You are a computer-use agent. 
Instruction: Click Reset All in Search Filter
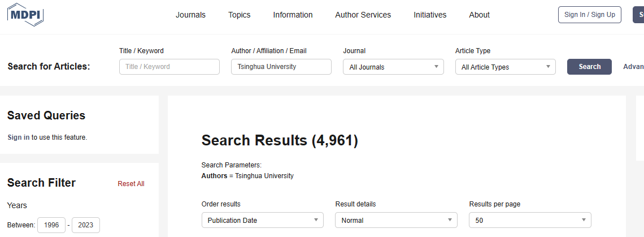(x=130, y=183)
